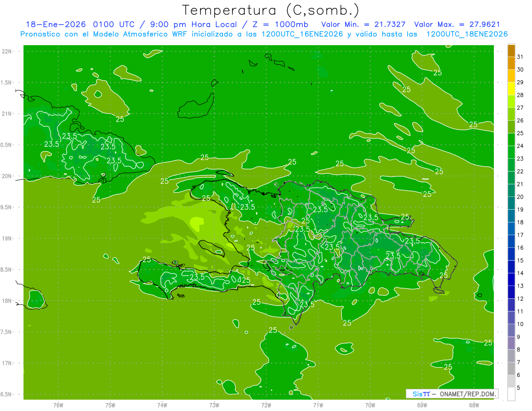Click the 8.5N latitude axis label
Image resolution: width=532 pixels, height=411 pixels.
[x=7, y=270]
